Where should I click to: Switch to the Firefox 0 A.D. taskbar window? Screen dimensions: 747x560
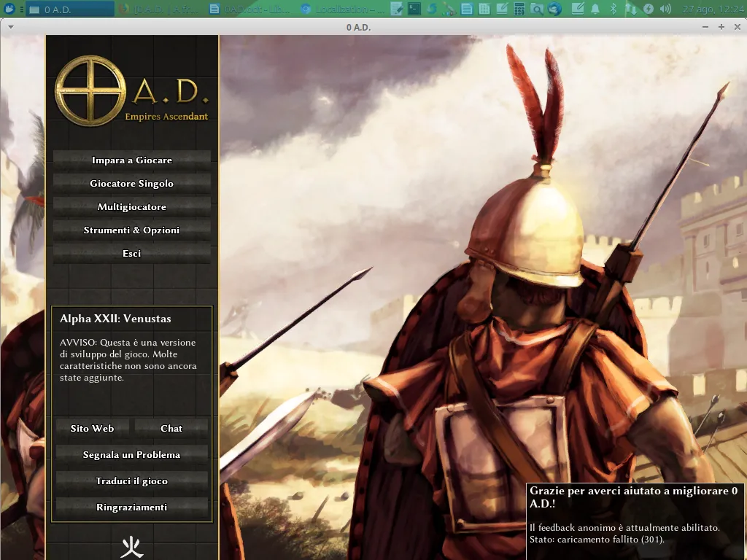pyautogui.click(x=160, y=9)
